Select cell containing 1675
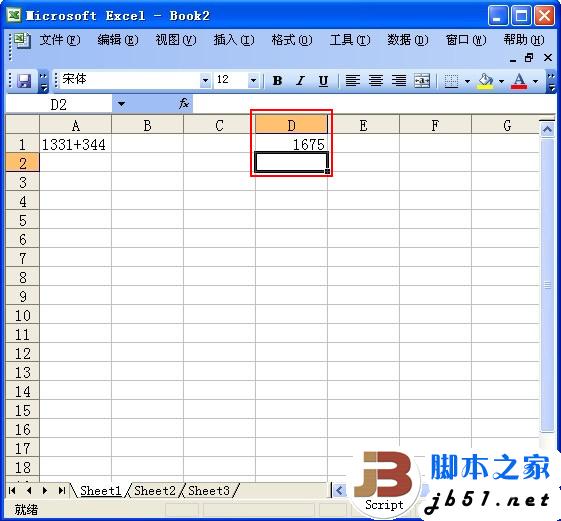The height and width of the screenshot is (521, 561). (291, 144)
